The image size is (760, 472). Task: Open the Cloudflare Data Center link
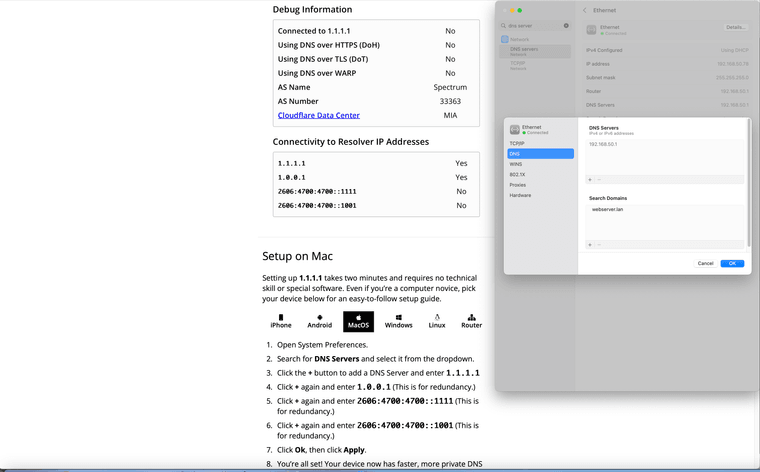click(x=318, y=115)
